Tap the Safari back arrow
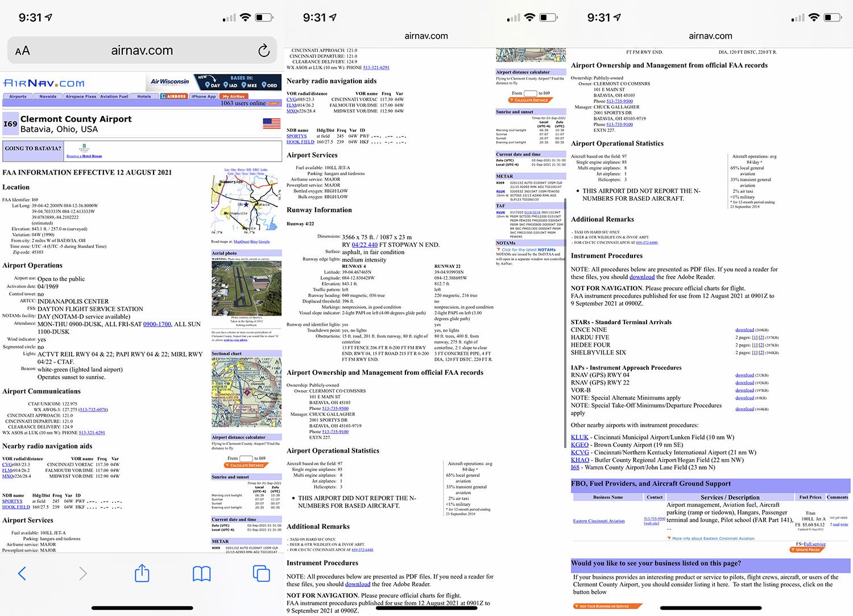Image resolution: width=853 pixels, height=616 pixels. 22,573
